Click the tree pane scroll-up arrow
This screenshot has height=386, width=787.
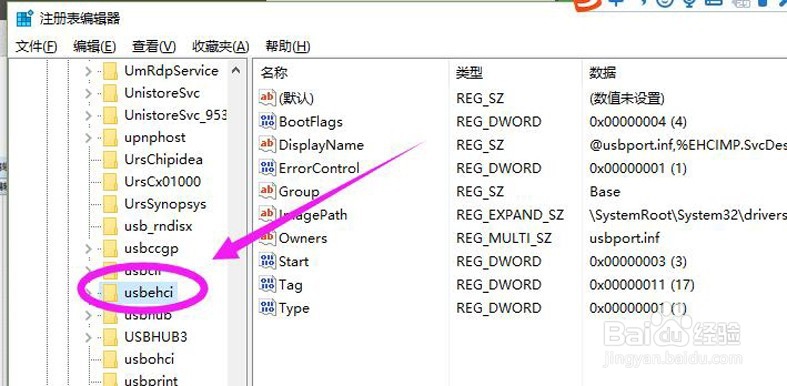[236, 71]
